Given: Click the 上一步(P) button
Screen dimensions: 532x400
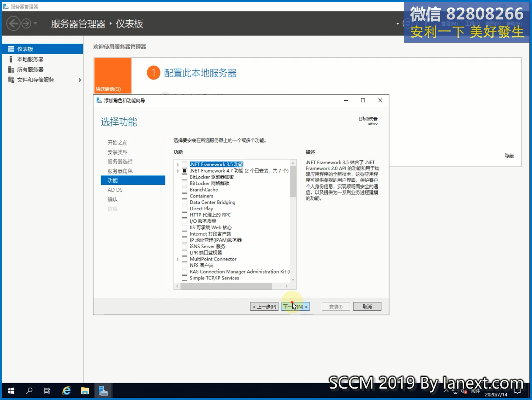Looking at the screenshot, I should (264, 307).
